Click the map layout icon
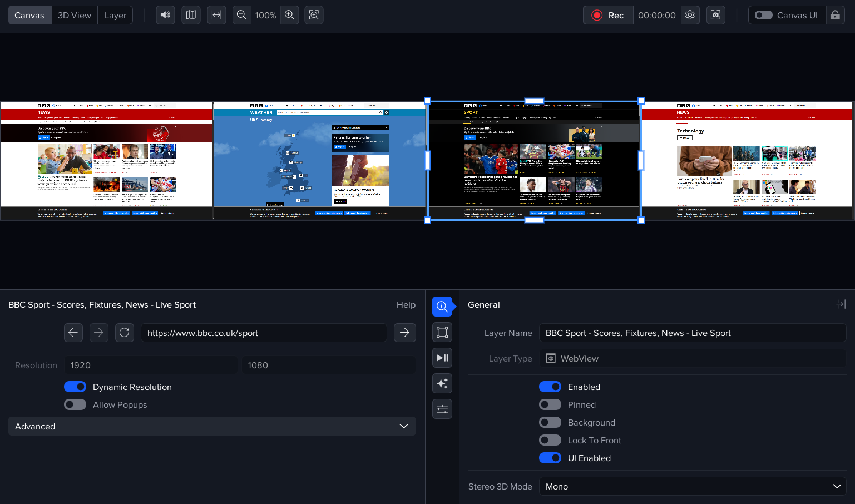 pos(191,15)
